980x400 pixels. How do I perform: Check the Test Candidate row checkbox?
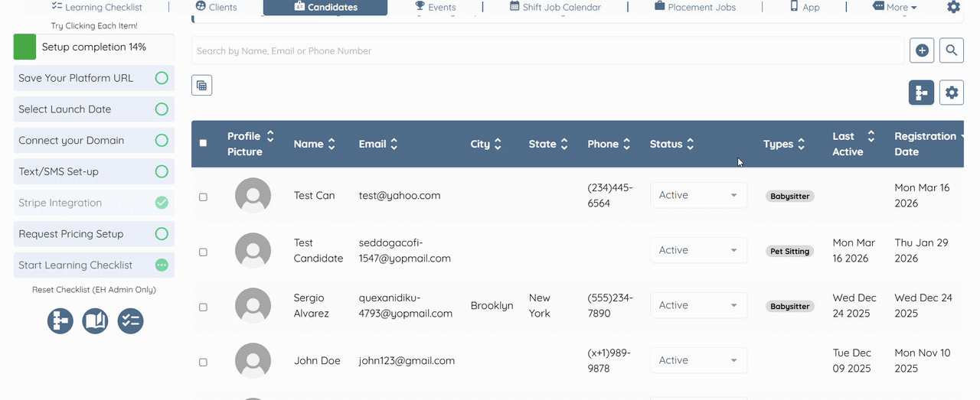pyautogui.click(x=203, y=252)
